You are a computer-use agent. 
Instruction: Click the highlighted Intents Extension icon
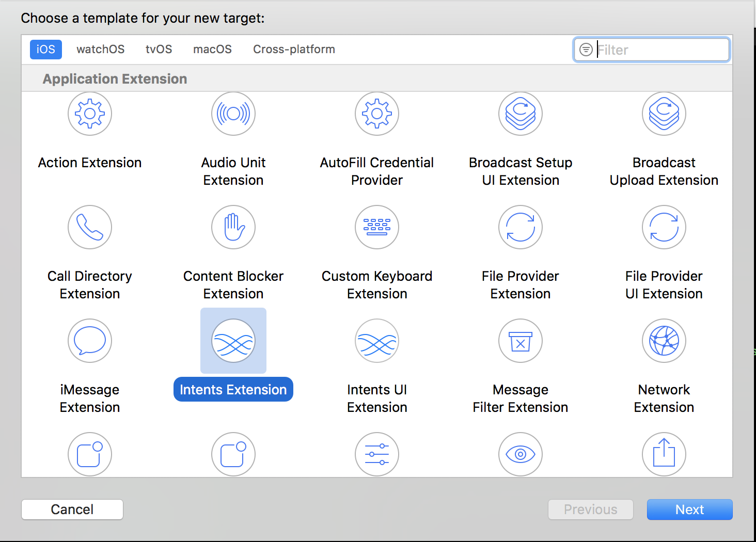coord(233,341)
